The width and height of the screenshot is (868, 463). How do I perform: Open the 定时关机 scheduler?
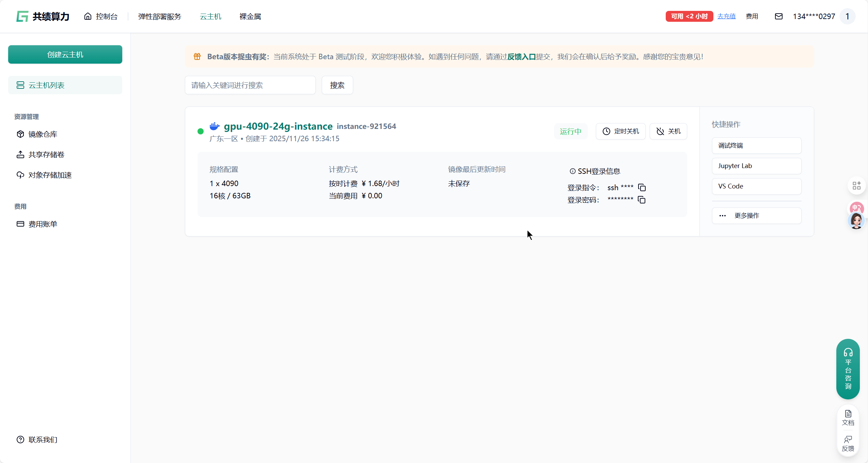(x=620, y=131)
